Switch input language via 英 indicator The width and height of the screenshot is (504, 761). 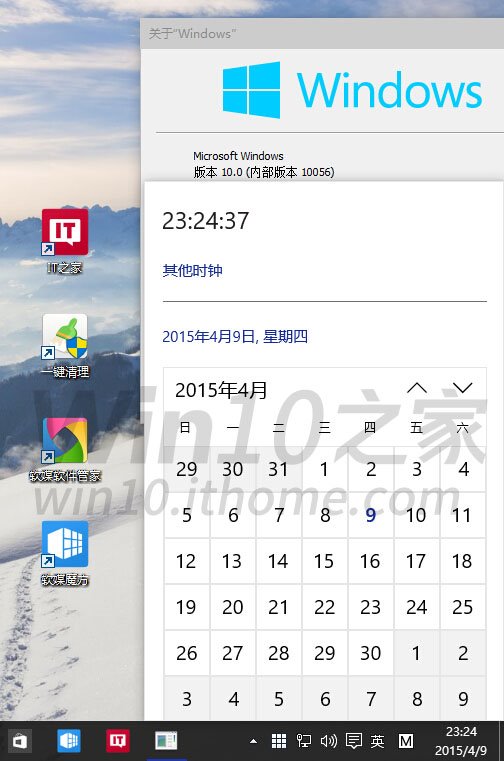point(378,741)
